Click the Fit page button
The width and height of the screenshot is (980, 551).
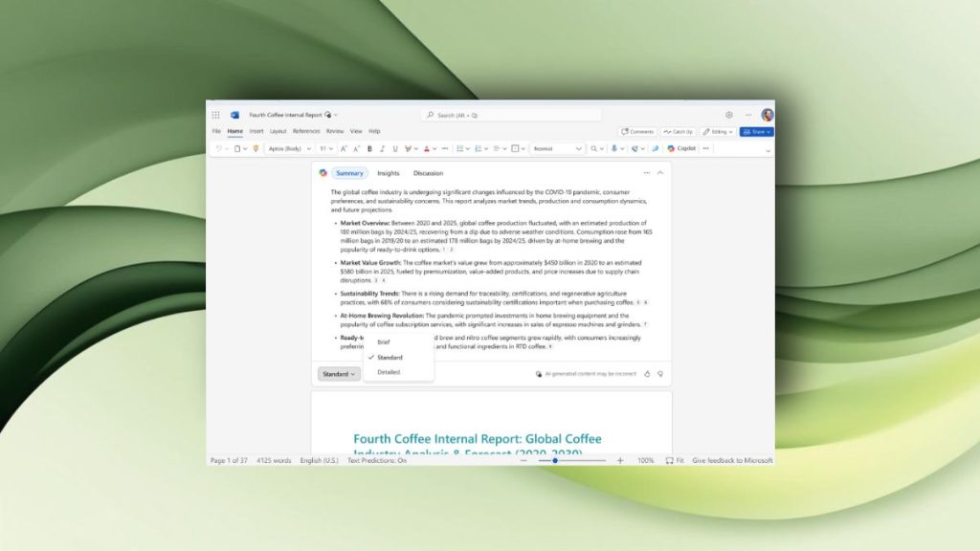tap(675, 460)
